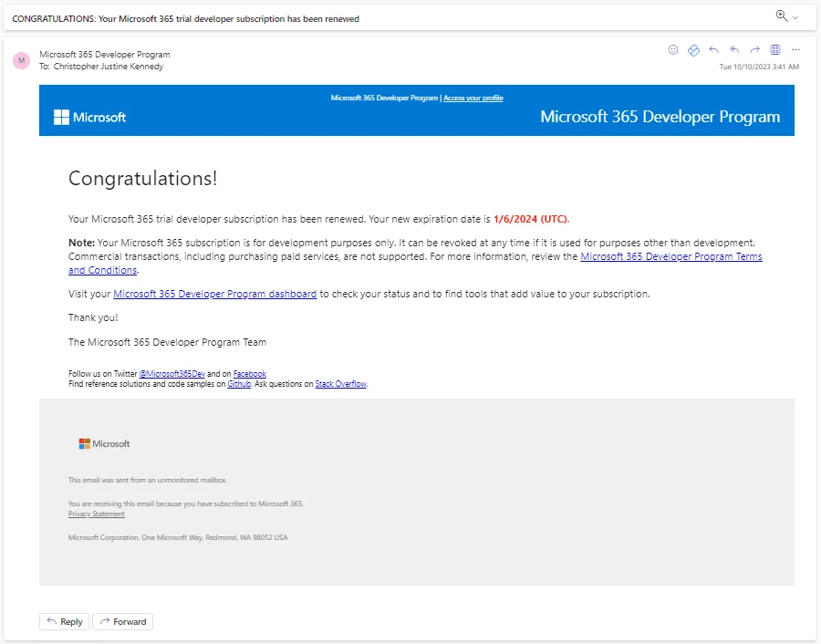821x644 pixels.
Task: Click the Reply arrow icon in header
Action: coord(713,50)
